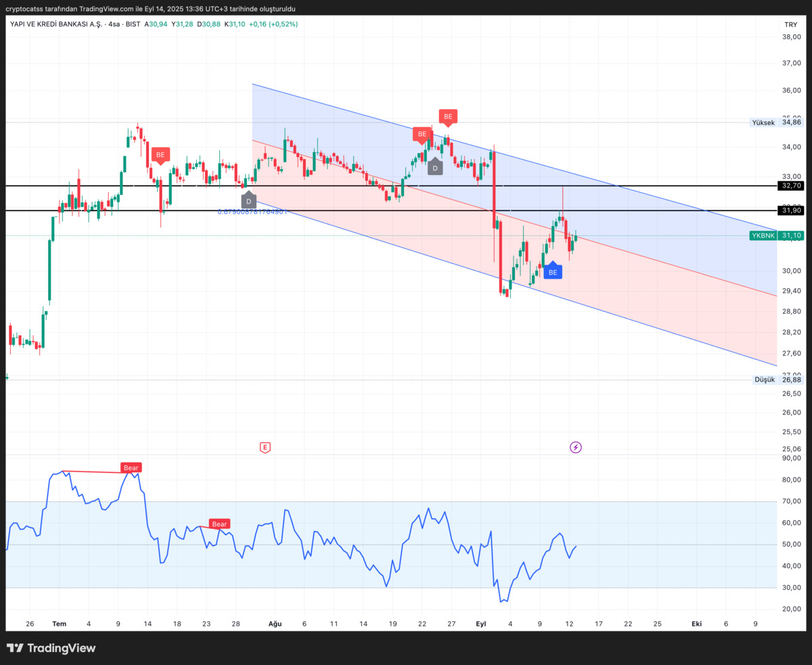Click the TRY currency label
Image resolution: width=812 pixels, height=665 pixels.
[x=790, y=24]
